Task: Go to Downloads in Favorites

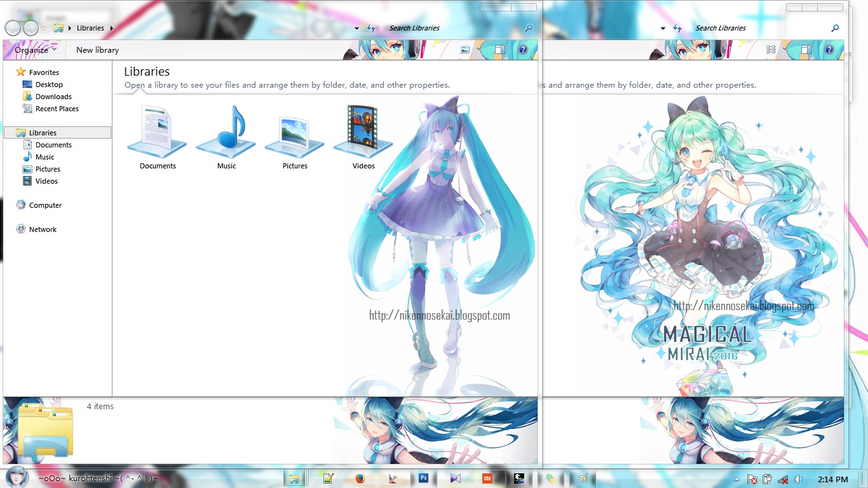Action: tap(53, 97)
